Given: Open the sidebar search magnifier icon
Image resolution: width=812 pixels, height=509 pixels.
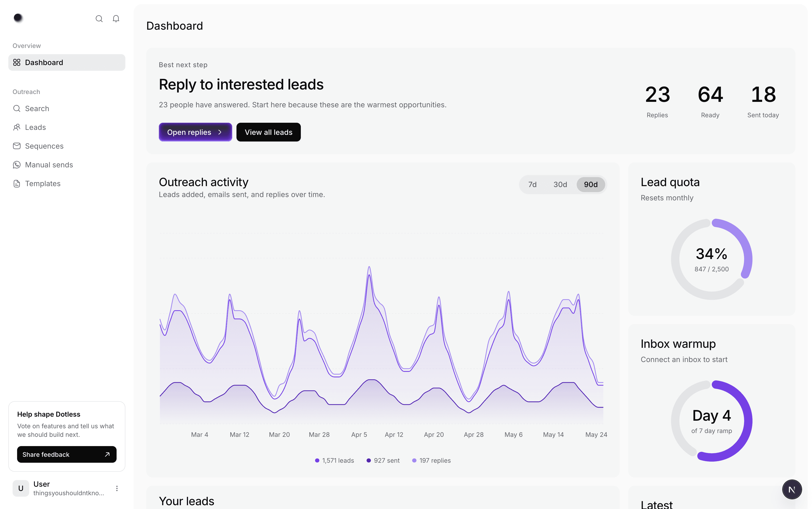Looking at the screenshot, I should point(99,19).
